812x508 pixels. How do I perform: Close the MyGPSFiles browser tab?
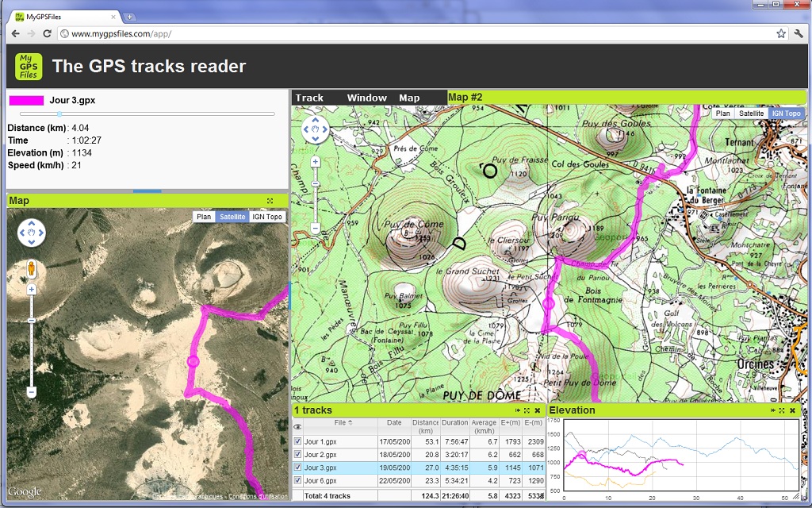113,17
